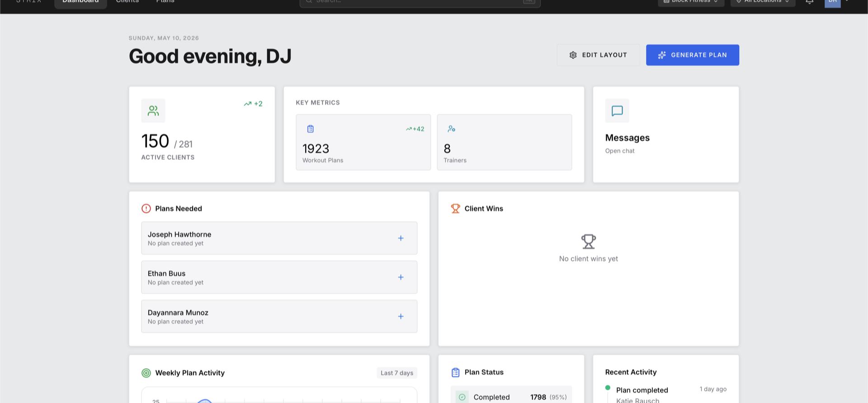Click the 'Key Metrics' heading
The height and width of the screenshot is (403, 868).
[x=318, y=103]
